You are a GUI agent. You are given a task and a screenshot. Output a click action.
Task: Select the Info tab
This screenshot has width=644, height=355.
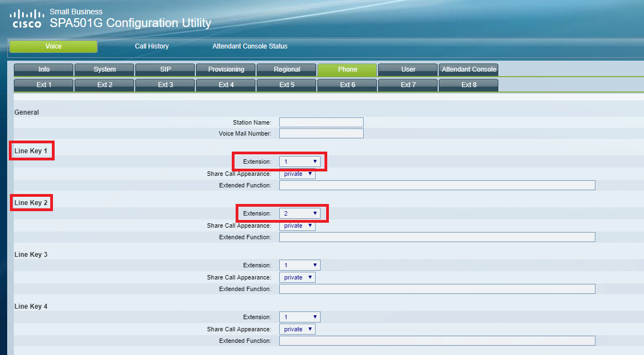tap(44, 69)
